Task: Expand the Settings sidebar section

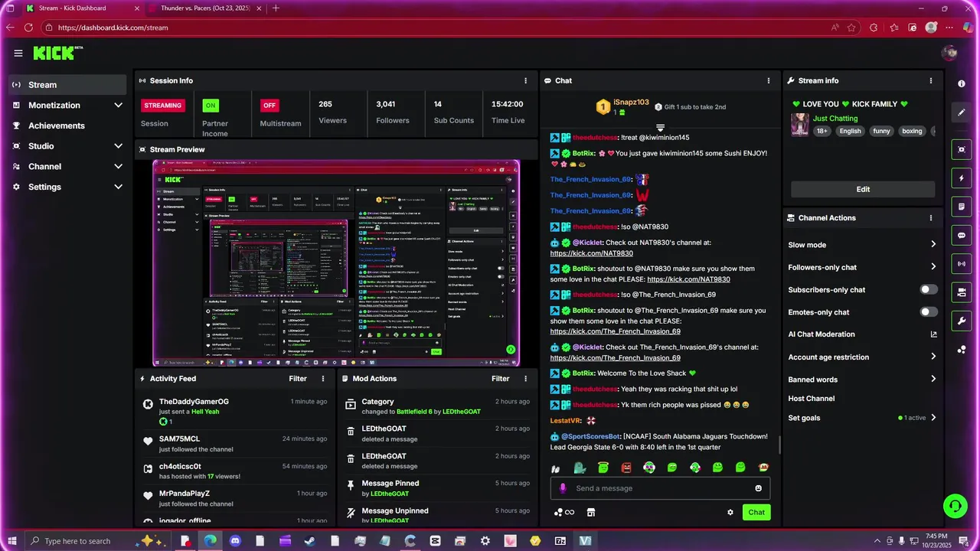Action: pos(118,187)
